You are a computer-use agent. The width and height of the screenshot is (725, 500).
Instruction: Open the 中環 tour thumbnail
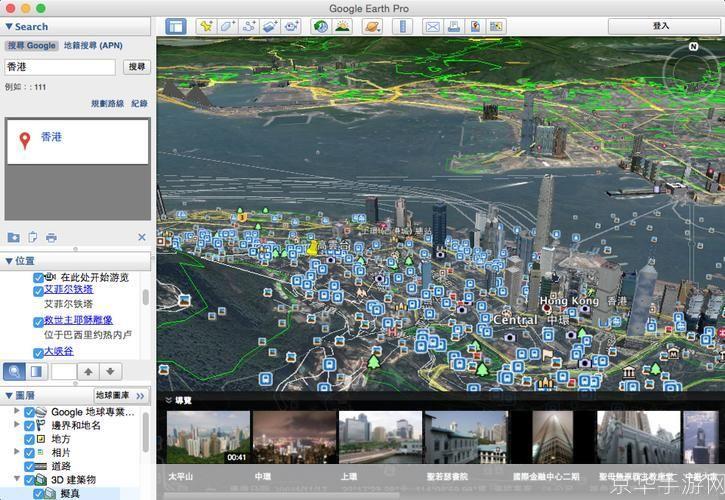295,437
